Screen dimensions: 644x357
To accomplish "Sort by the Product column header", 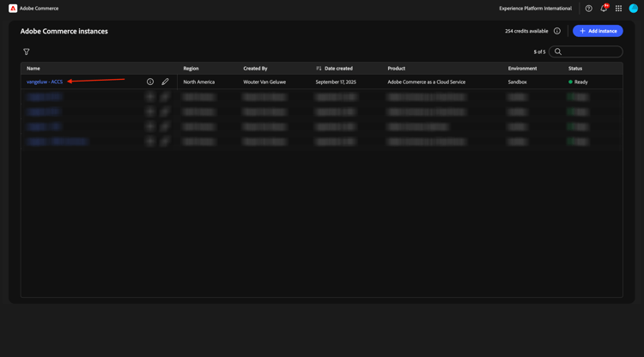I will (397, 69).
